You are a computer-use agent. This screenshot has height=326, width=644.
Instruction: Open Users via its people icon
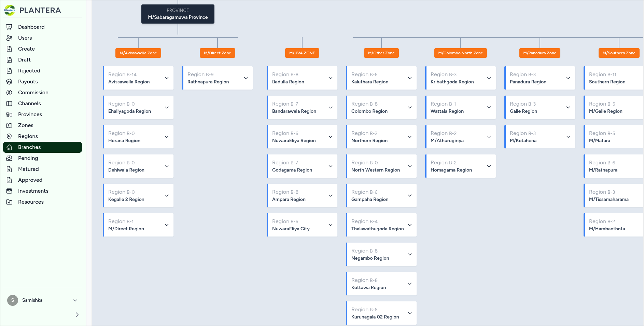coord(10,38)
